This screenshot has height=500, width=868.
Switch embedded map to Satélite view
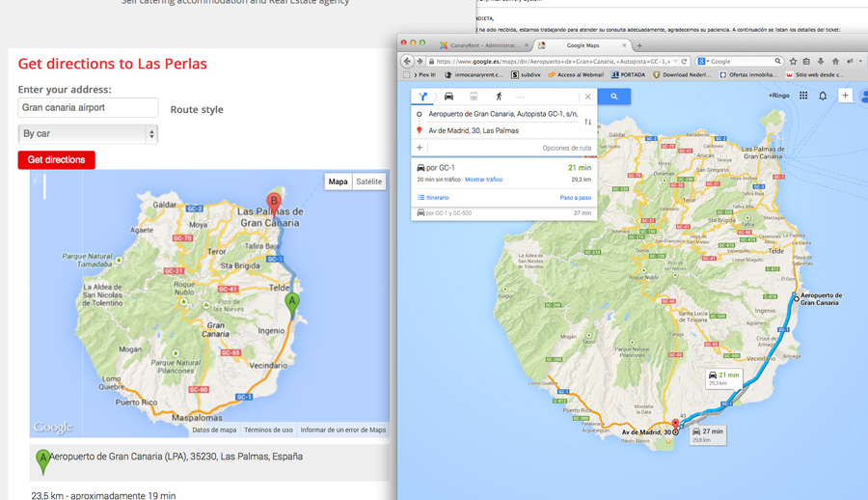(368, 181)
